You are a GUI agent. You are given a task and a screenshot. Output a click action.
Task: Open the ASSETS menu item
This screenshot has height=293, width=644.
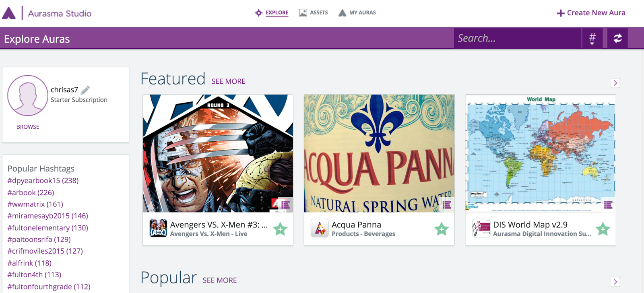coord(314,12)
